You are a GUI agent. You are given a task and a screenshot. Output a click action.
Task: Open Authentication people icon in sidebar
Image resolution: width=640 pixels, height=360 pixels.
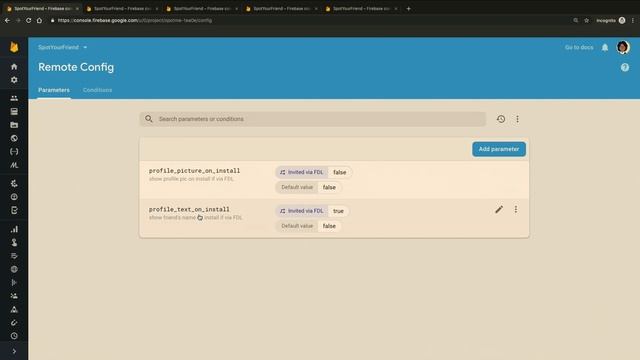pos(14,98)
